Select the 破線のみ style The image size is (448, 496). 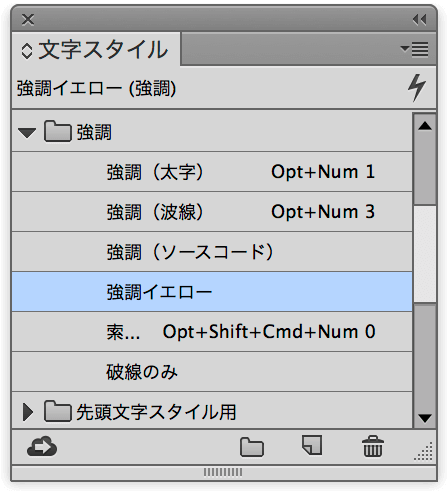(x=212, y=372)
